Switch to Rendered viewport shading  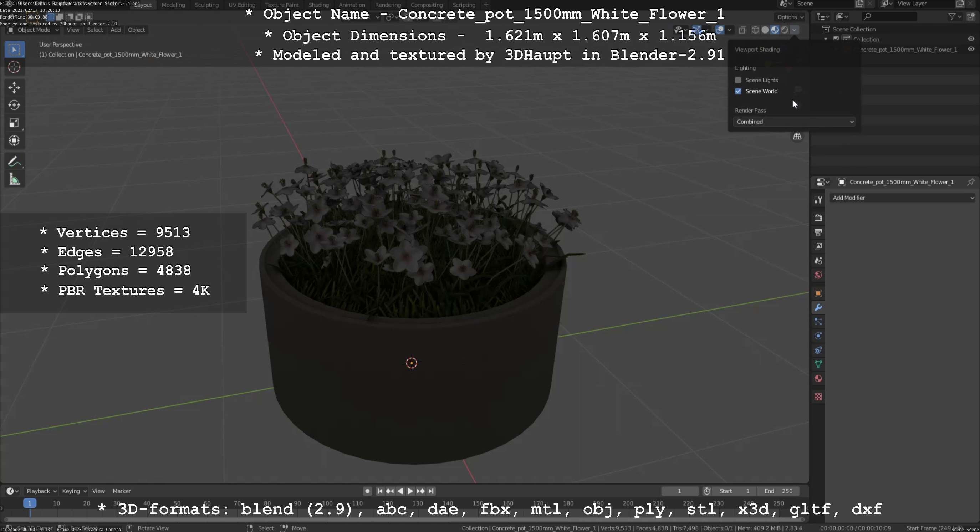(785, 30)
